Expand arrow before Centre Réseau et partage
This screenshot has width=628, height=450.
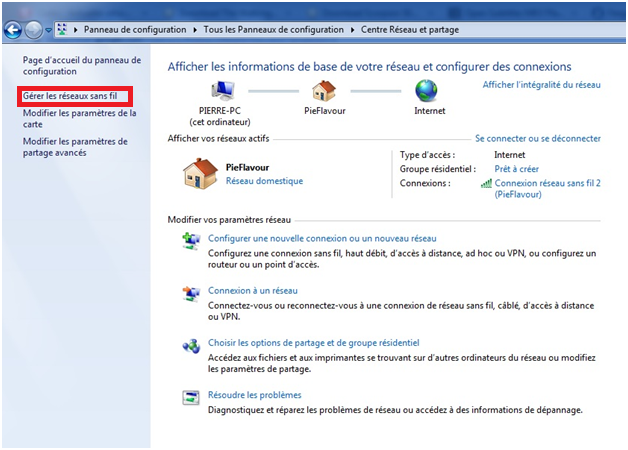(352, 30)
